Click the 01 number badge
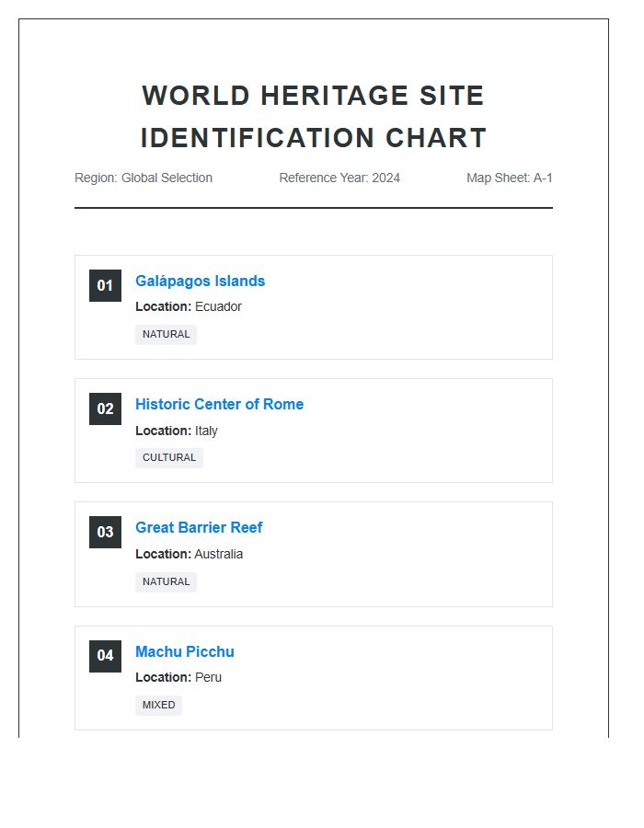This screenshot has width=644, height=828. pos(105,285)
